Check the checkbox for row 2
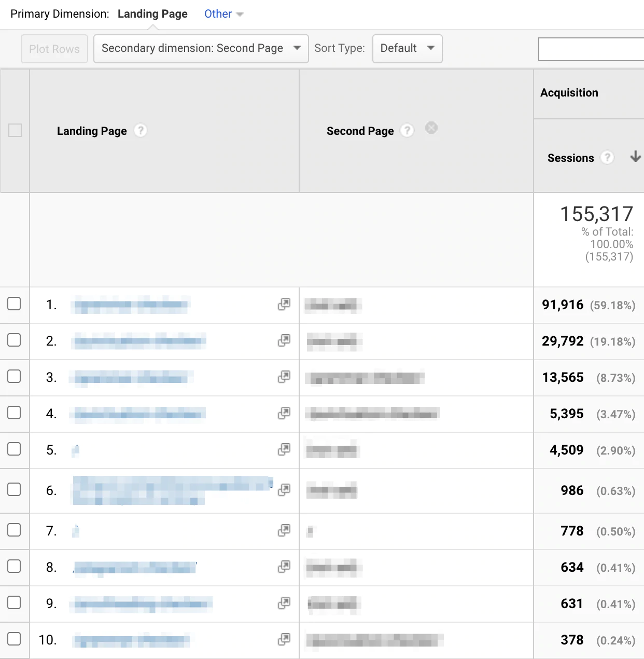The width and height of the screenshot is (644, 659). point(15,340)
